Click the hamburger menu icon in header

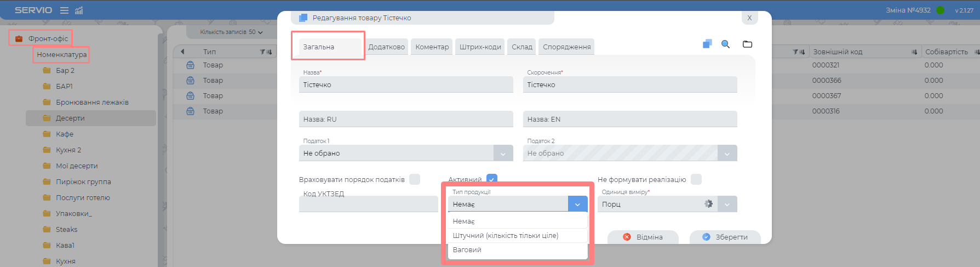[x=64, y=10]
